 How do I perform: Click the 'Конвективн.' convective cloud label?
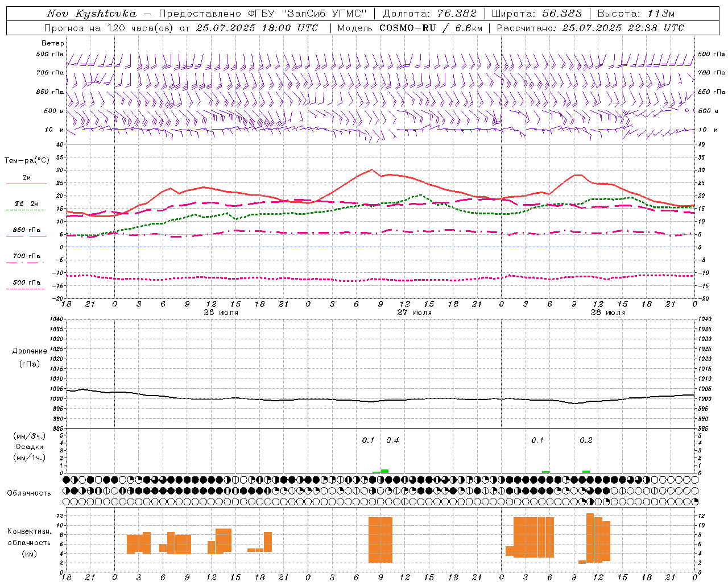coord(30,531)
